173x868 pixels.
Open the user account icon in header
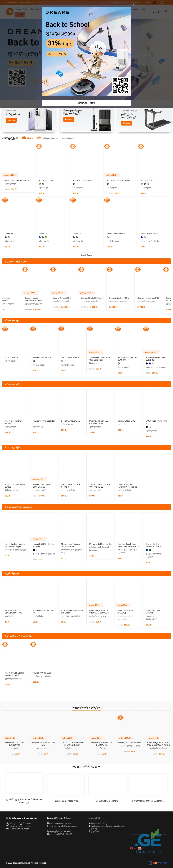point(159,12)
